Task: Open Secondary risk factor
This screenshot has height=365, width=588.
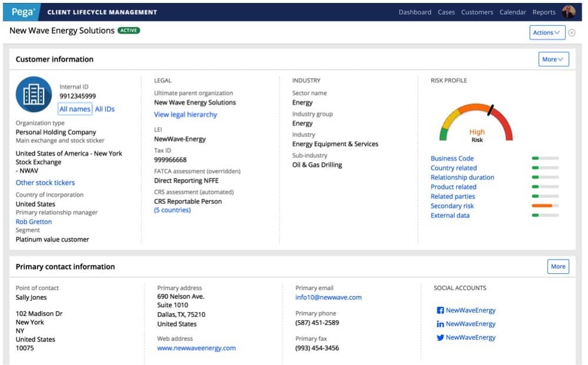Action: pos(452,206)
